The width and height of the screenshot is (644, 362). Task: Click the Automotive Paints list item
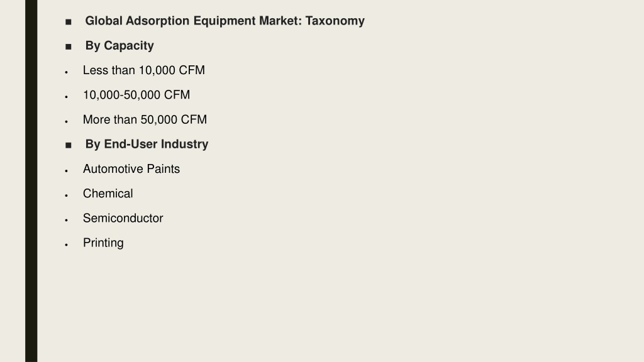[x=131, y=168]
